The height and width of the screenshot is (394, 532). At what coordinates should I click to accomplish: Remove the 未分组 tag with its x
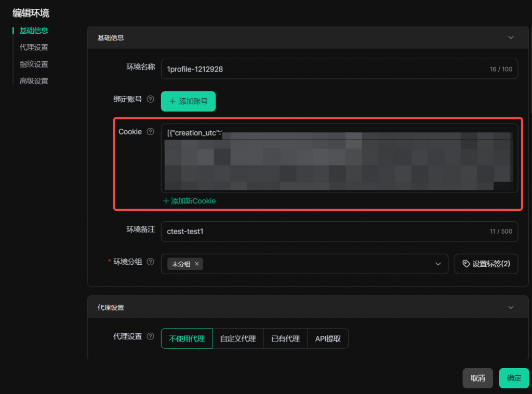click(197, 264)
